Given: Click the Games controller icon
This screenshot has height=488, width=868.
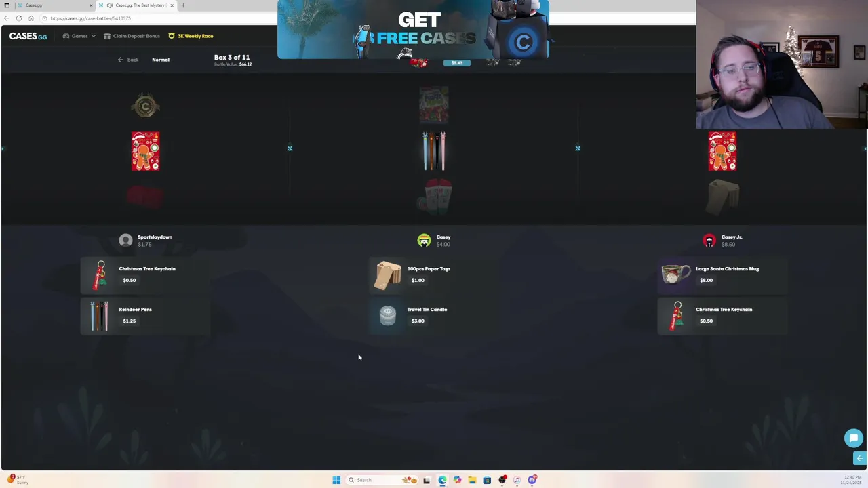Looking at the screenshot, I should point(66,36).
